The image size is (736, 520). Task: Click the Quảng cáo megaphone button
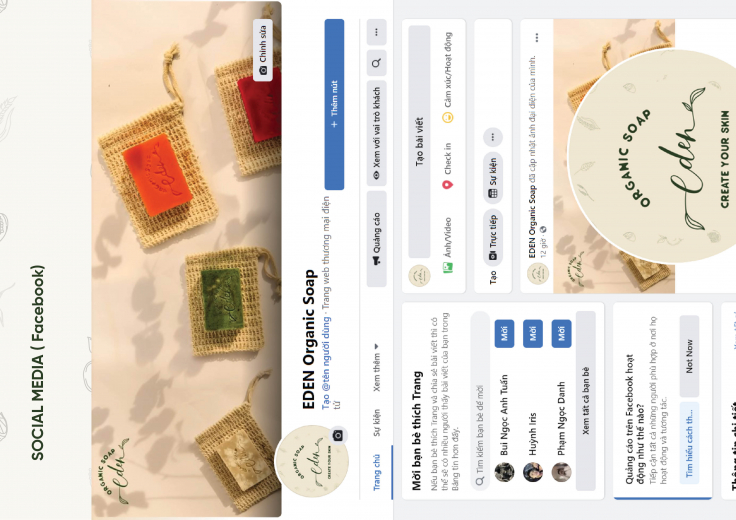(376, 239)
